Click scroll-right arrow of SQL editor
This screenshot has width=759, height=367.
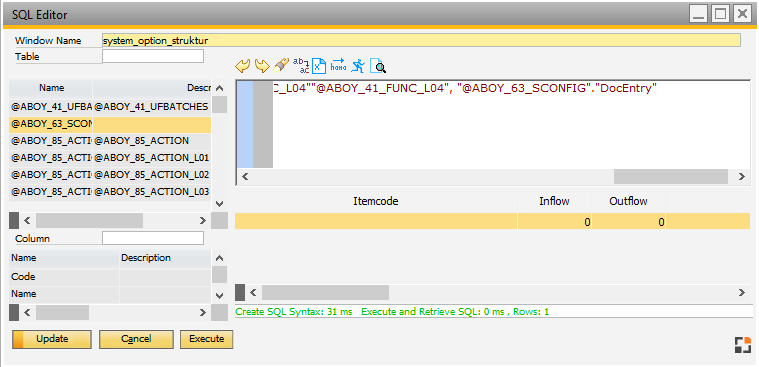(742, 177)
